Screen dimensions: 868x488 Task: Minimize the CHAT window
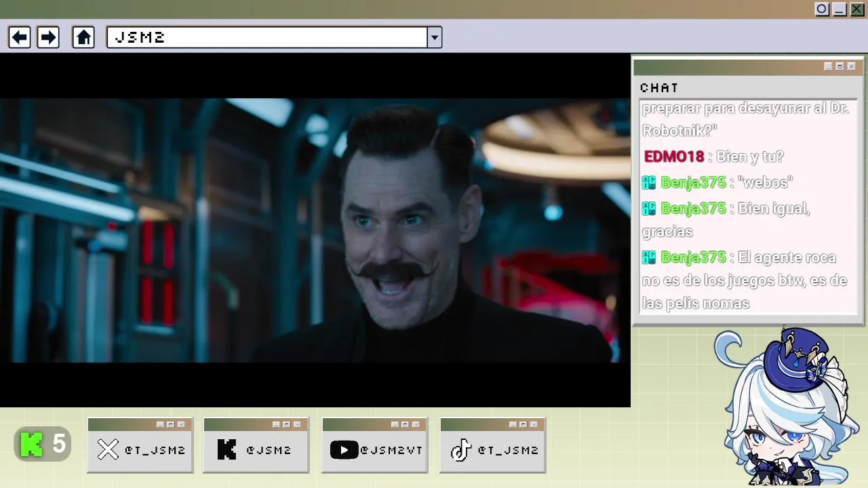[x=828, y=66]
